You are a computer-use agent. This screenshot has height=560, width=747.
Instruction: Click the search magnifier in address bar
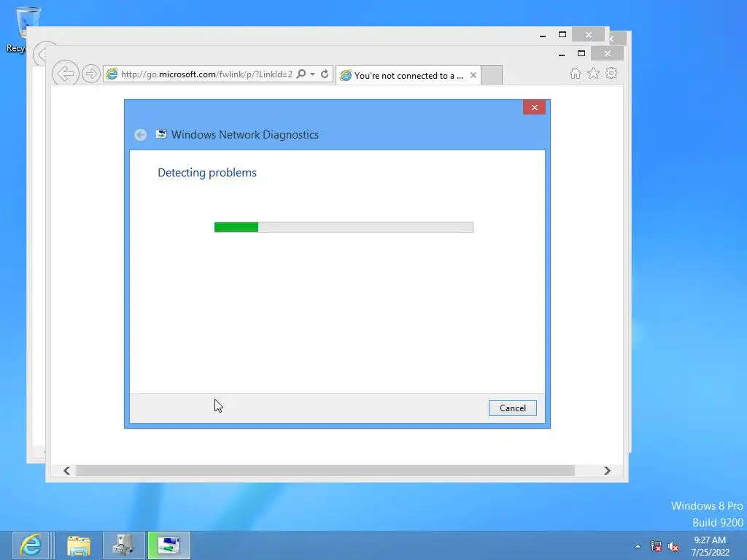click(x=301, y=74)
